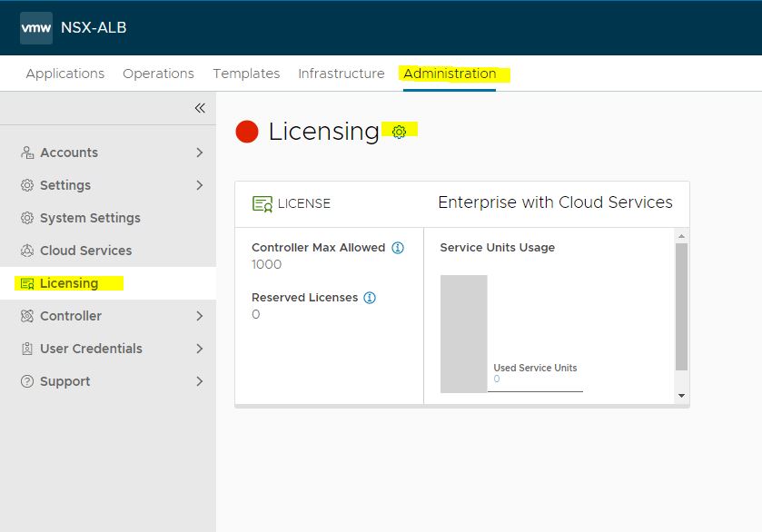This screenshot has width=762, height=532.
Task: Select Licensing in the sidebar
Action: [108, 283]
